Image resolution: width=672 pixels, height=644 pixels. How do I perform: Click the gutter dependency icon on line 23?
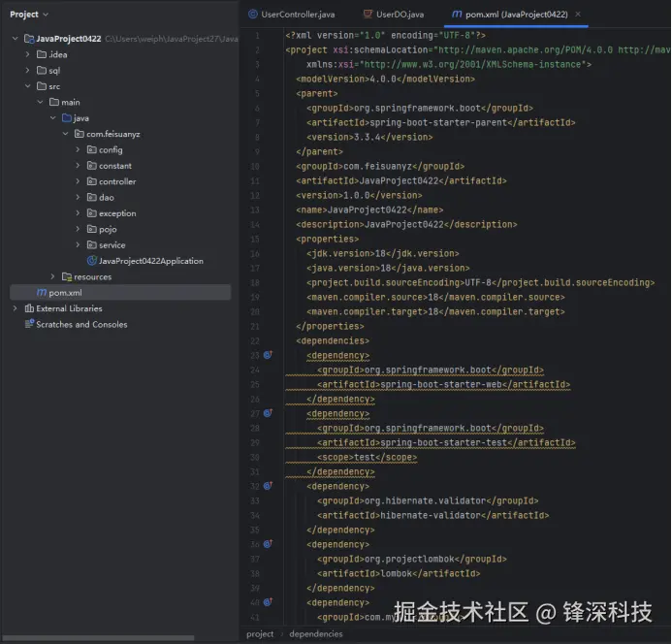pyautogui.click(x=268, y=355)
